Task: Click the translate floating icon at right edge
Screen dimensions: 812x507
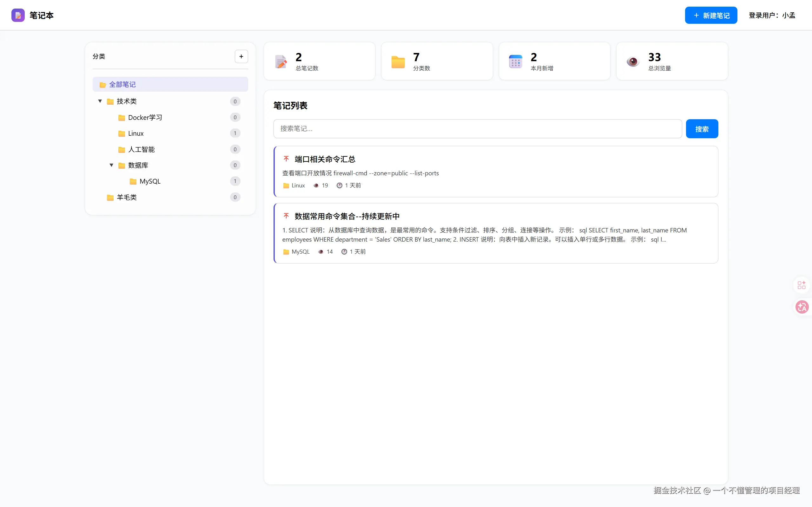Action: coord(802,307)
